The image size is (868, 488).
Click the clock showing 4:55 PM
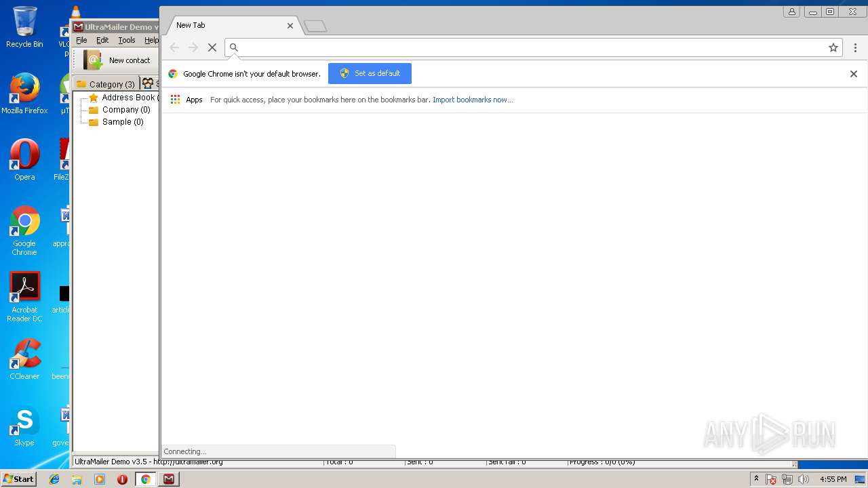(833, 479)
